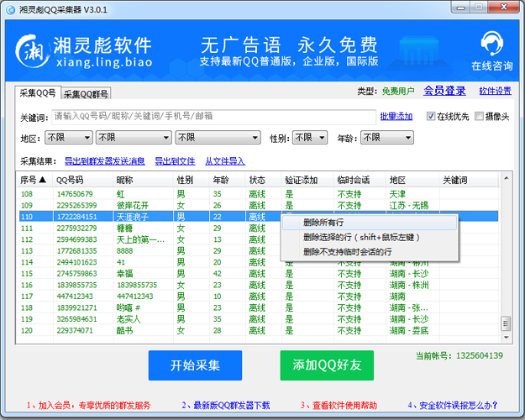
Task: Expand the 年龄 dropdown
Action: click(386, 137)
